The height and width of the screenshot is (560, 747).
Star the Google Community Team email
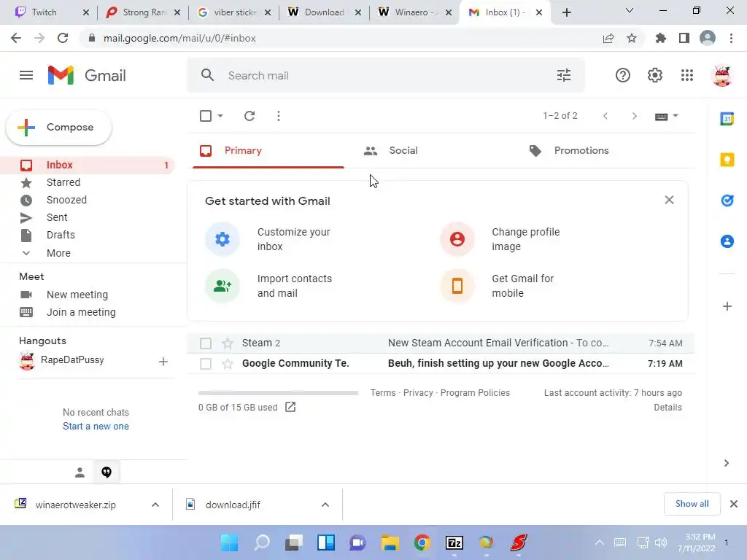point(228,364)
